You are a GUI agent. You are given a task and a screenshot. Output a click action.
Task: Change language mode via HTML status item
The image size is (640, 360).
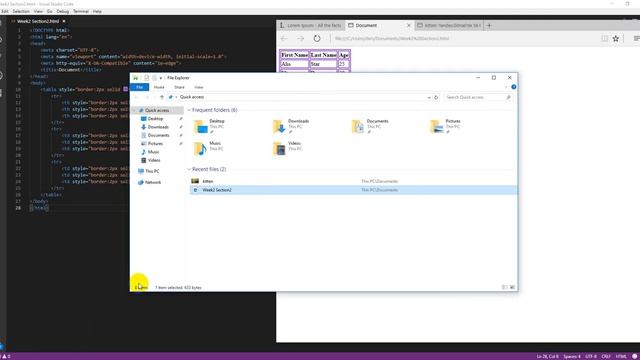[621, 356]
